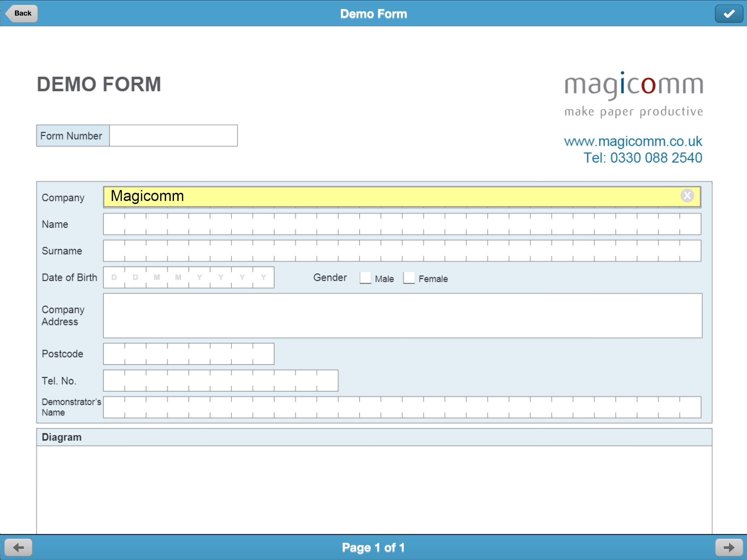Click the Tel. No. input field
This screenshot has width=747, height=560.
tap(221, 380)
